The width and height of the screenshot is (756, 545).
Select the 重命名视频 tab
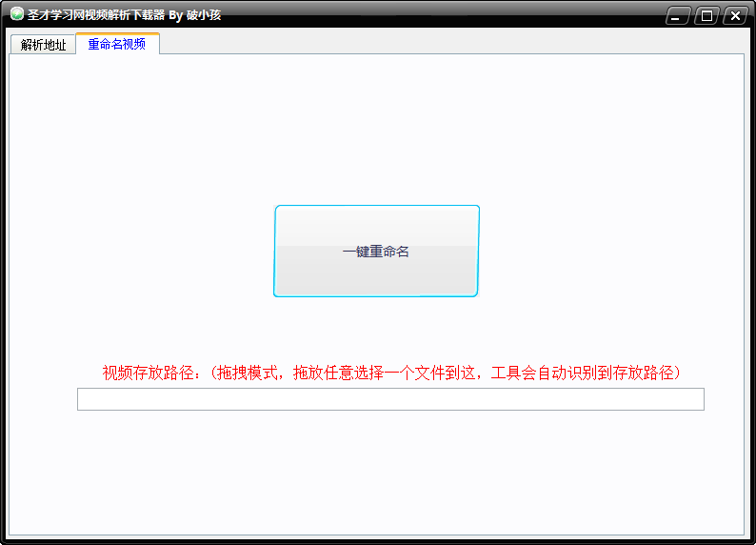117,44
